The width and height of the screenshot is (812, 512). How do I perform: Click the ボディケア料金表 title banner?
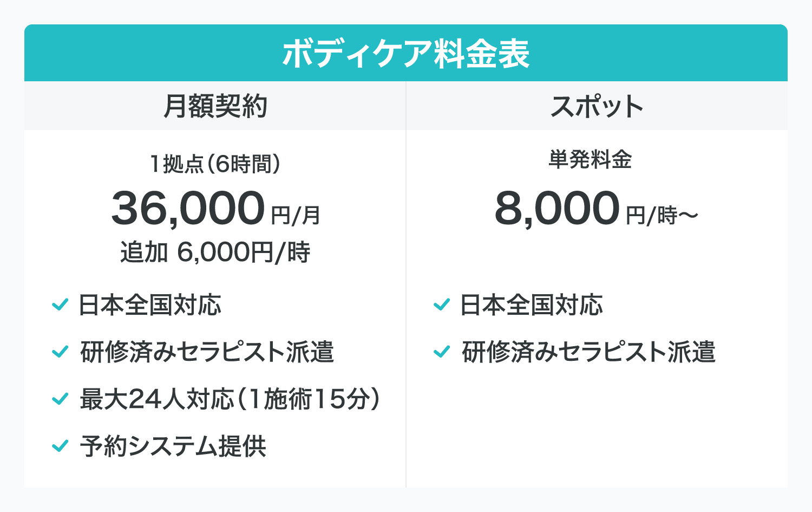pos(406,54)
